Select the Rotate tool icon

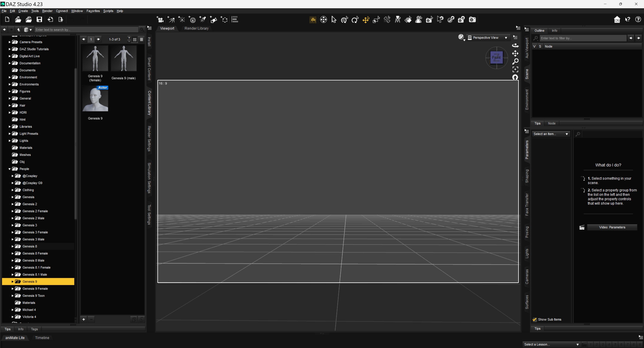[x=355, y=19]
